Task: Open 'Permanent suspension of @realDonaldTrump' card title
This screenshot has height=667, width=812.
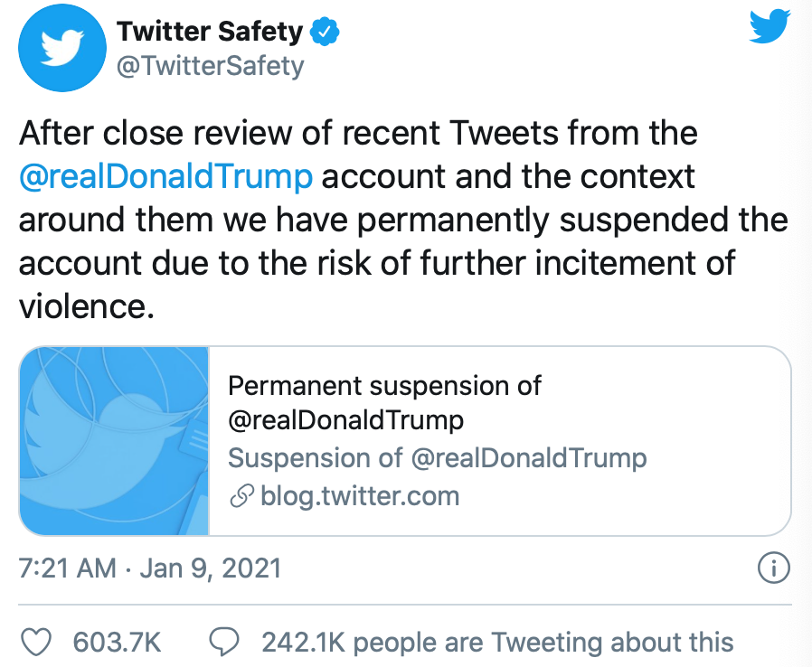Action: coord(384,402)
